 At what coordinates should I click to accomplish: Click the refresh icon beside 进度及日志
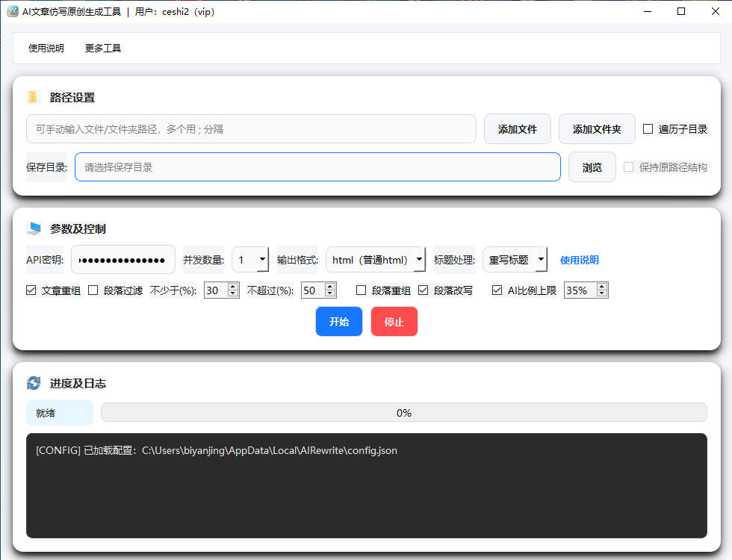pos(33,383)
